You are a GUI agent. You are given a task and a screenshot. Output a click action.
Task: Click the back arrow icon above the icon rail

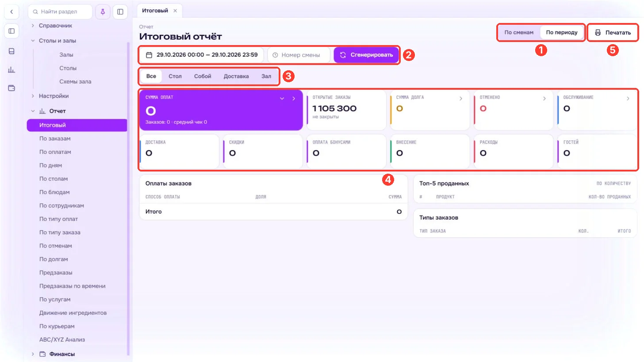(11, 12)
